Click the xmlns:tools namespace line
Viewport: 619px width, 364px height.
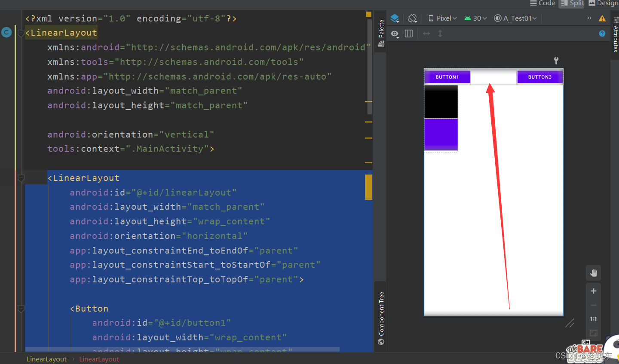pos(175,62)
